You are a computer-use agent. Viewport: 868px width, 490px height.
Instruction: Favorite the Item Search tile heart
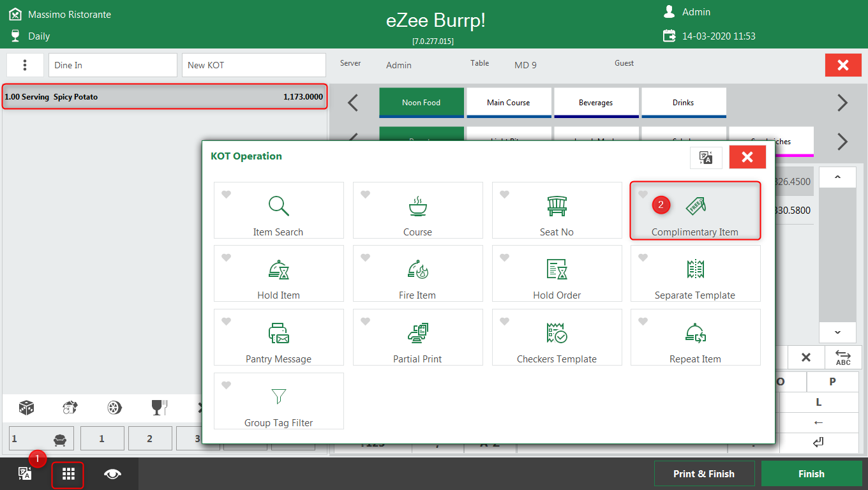point(226,195)
